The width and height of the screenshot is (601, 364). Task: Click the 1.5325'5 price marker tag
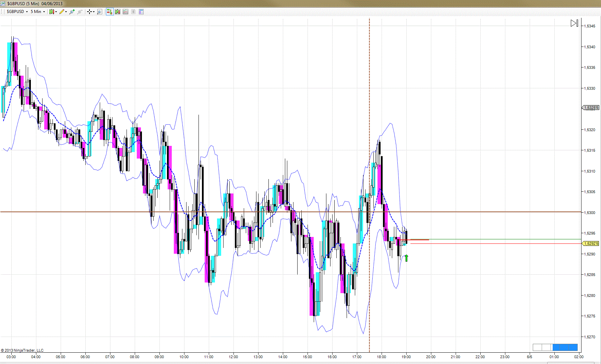tap(591, 108)
